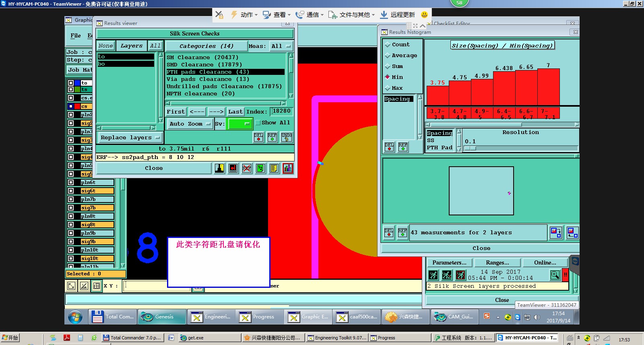Click the red-dot screen icon in Results viewer
Viewport: 644px width, 345px height.
point(233,168)
